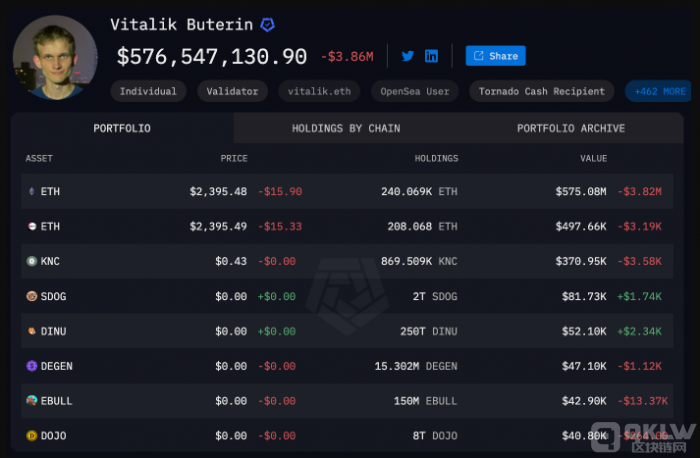Expand the +462 MORE tags

point(659,91)
